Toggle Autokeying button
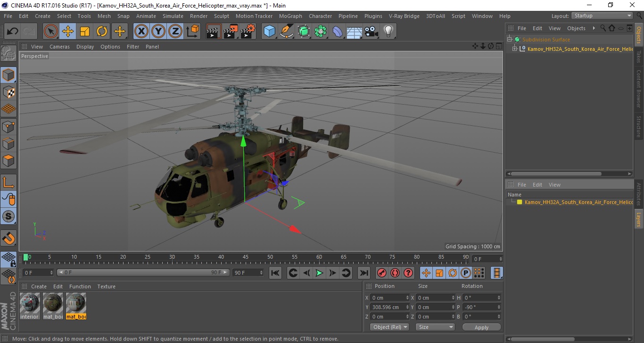 point(395,273)
